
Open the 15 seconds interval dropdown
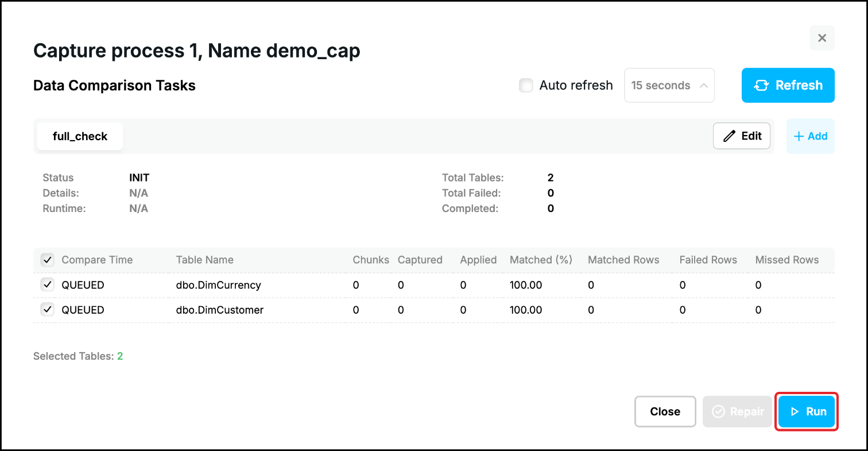click(x=669, y=86)
